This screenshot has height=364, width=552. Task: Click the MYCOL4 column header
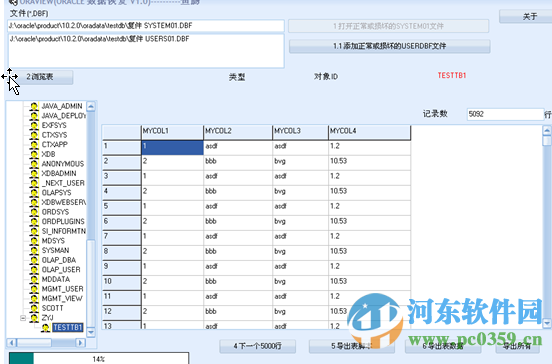(x=369, y=132)
